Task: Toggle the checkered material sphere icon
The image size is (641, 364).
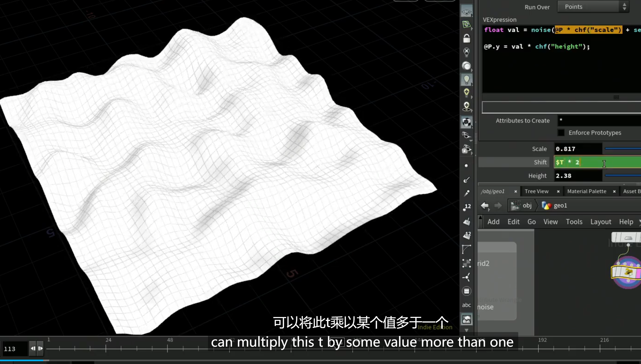Action: [x=466, y=122]
